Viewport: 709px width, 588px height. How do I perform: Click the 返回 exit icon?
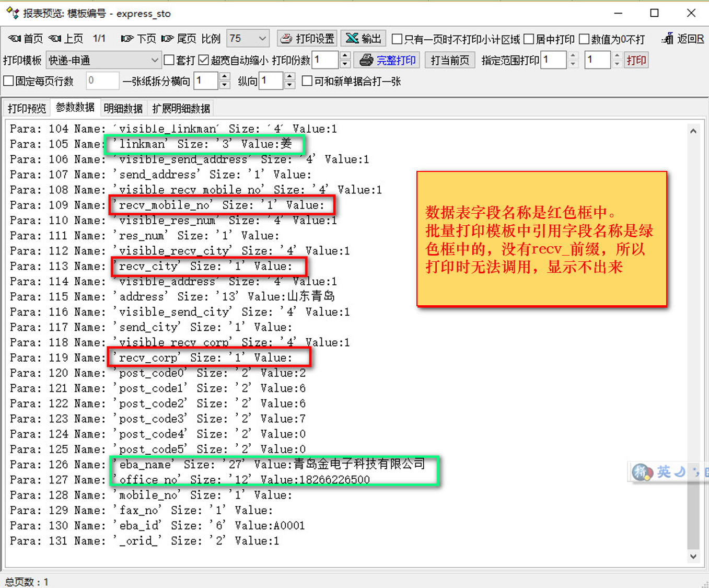[682, 39]
